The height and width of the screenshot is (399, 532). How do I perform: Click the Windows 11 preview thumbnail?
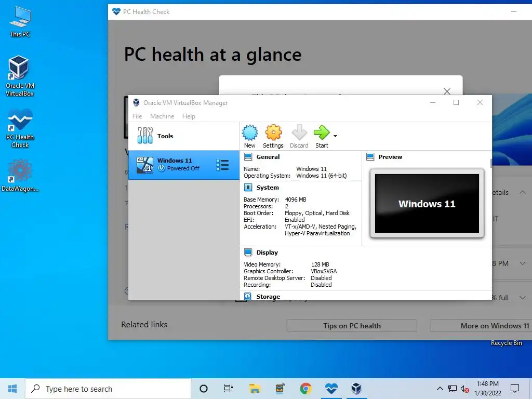click(x=427, y=204)
